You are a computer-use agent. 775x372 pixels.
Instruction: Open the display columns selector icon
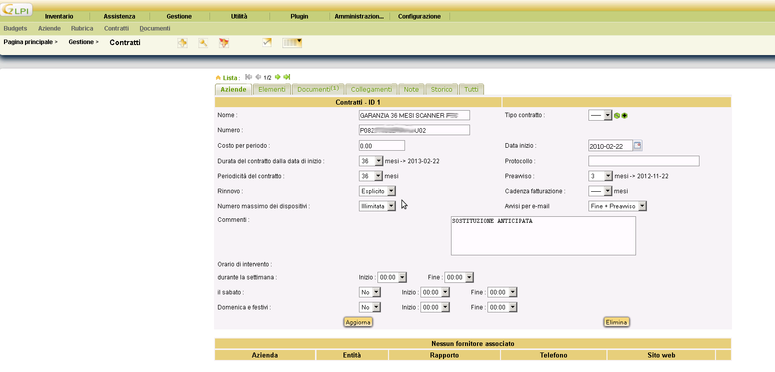(x=292, y=43)
